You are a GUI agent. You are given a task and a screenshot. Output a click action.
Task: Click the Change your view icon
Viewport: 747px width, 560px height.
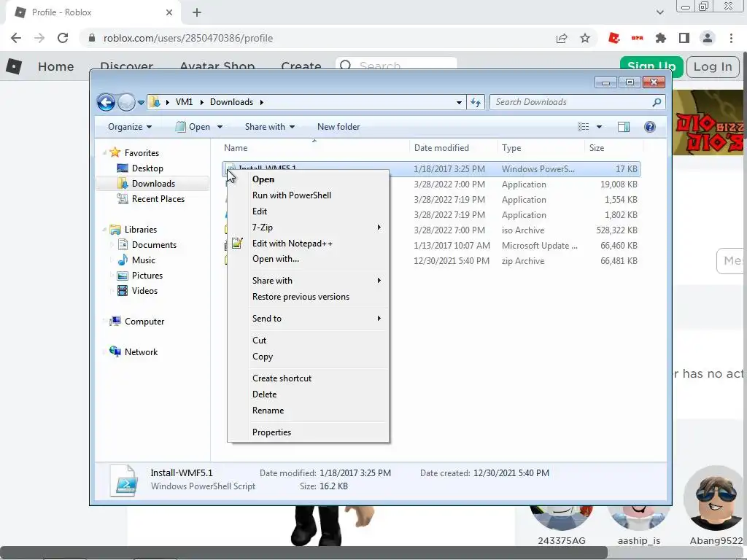point(583,127)
